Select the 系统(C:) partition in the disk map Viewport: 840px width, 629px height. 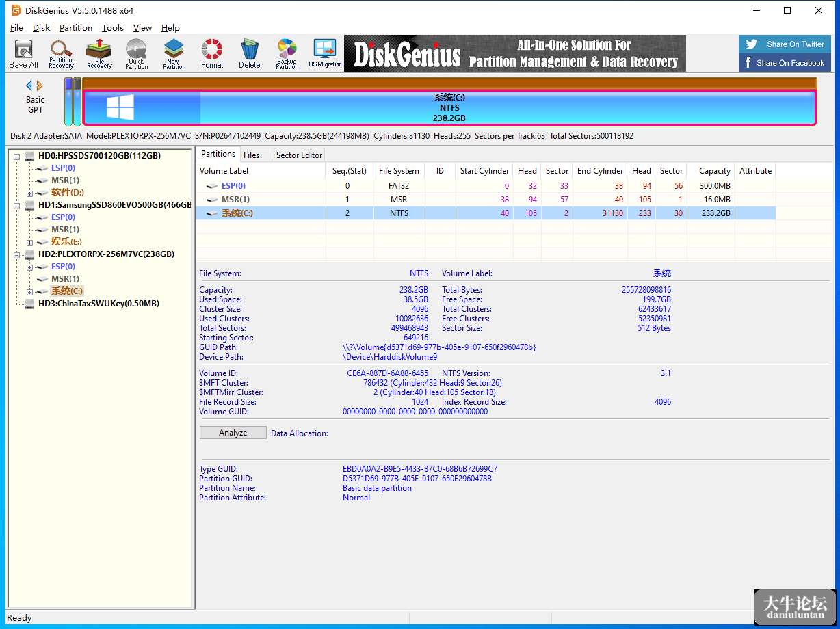pos(449,107)
